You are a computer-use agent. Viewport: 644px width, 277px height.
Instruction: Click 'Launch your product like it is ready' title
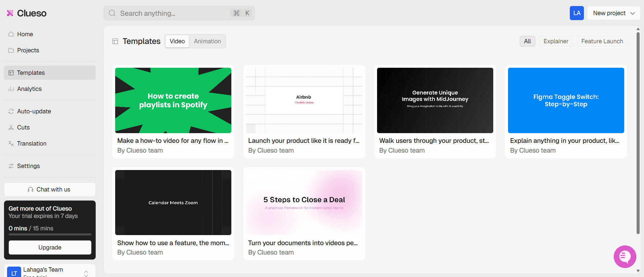click(304, 141)
